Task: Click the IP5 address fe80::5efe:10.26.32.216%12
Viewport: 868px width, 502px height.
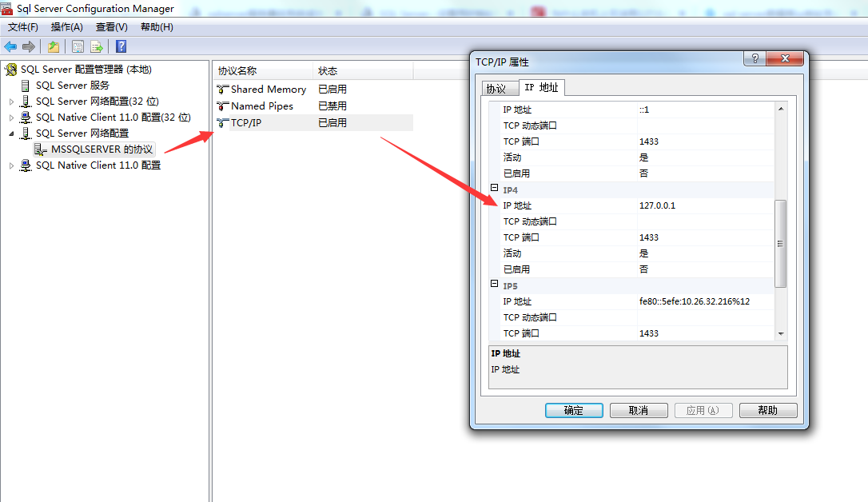Action: (x=695, y=301)
